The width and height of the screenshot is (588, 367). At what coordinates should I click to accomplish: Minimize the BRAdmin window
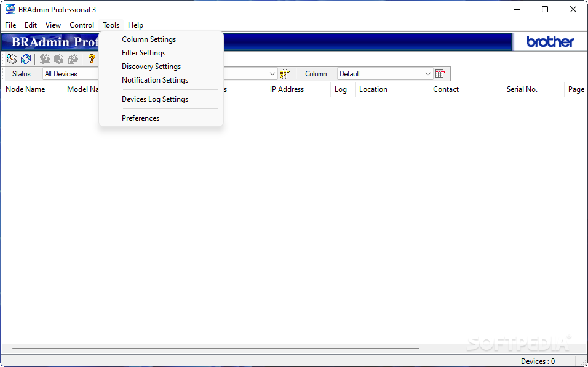pyautogui.click(x=517, y=9)
